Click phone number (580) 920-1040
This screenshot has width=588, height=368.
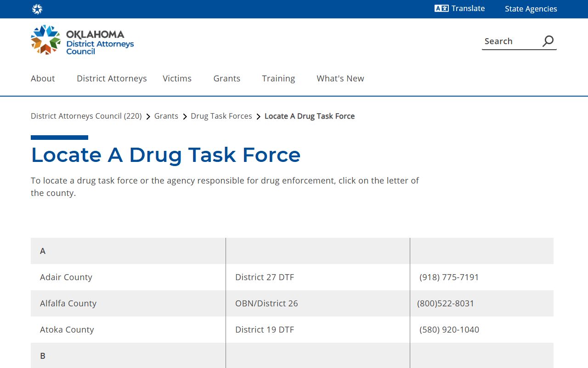tap(449, 329)
